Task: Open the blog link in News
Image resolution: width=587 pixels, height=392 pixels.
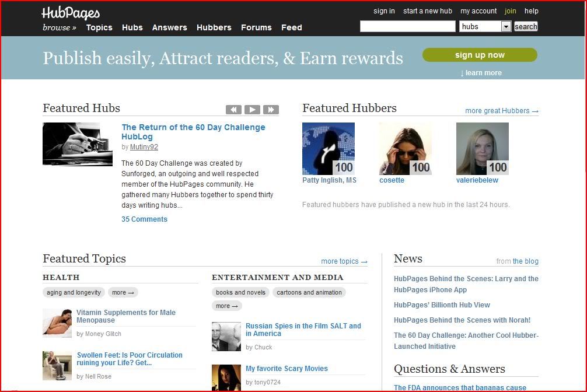Action: [525, 261]
